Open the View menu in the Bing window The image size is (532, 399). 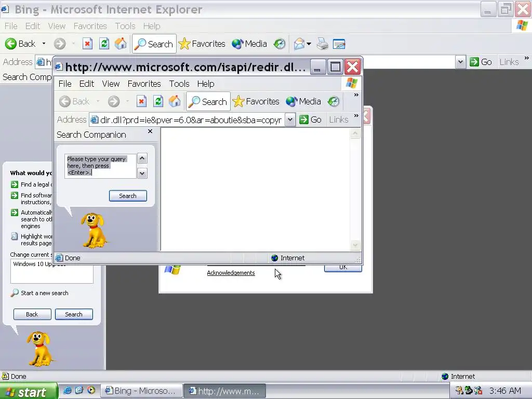[57, 26]
